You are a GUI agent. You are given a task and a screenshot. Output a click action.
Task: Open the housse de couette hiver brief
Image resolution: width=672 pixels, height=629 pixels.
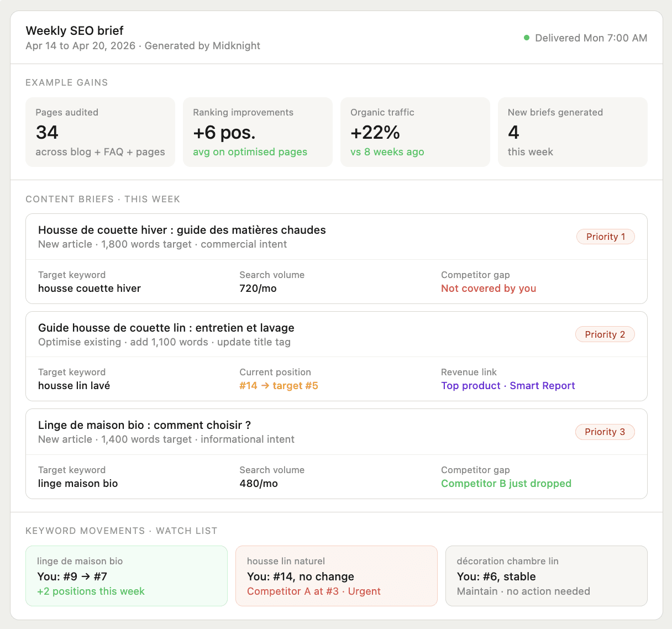(x=182, y=230)
